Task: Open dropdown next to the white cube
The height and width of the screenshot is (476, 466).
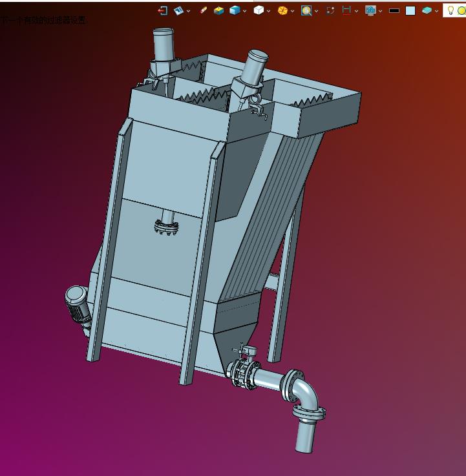Action: coord(268,11)
